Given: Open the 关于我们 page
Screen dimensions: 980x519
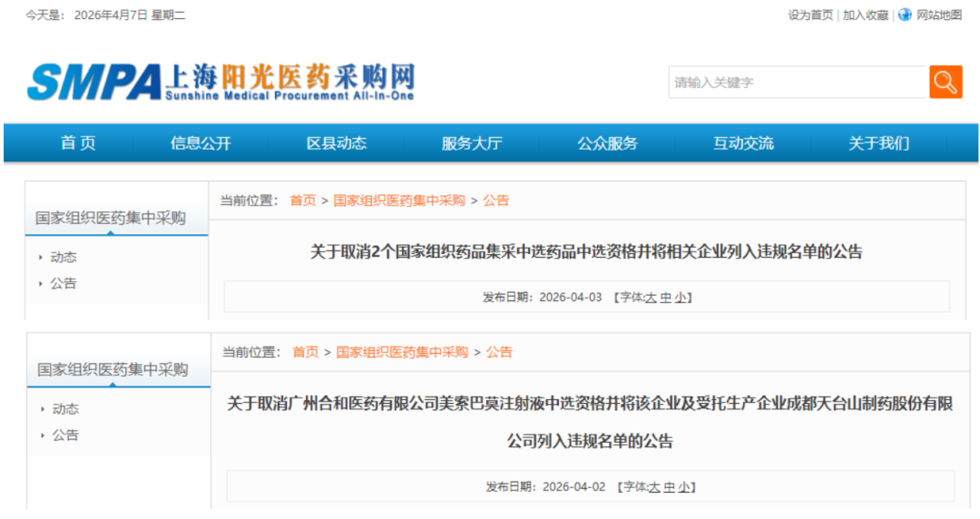Looking at the screenshot, I should (x=878, y=143).
